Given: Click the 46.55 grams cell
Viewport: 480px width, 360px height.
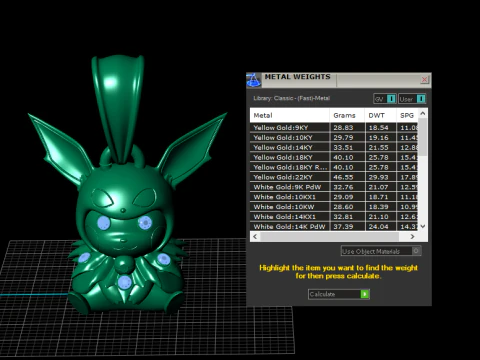Looking at the screenshot, I should (x=347, y=177).
